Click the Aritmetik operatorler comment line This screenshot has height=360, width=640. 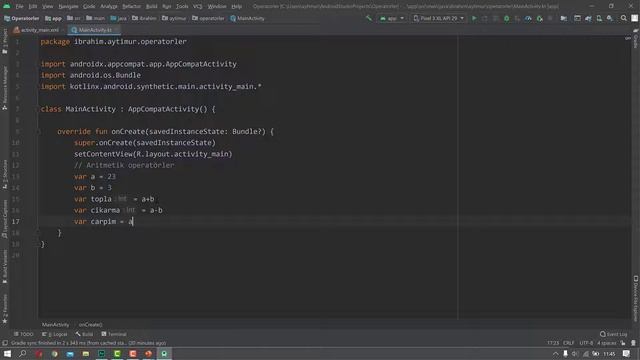click(x=124, y=165)
